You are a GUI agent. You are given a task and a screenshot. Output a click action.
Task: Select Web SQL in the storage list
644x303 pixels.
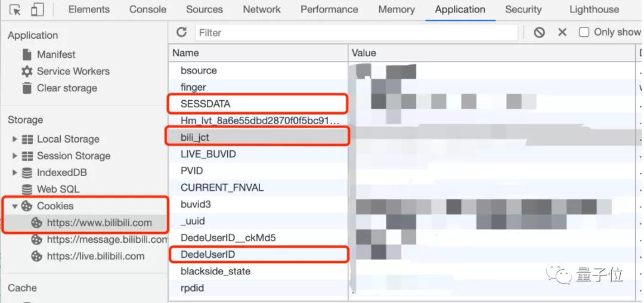point(57,189)
